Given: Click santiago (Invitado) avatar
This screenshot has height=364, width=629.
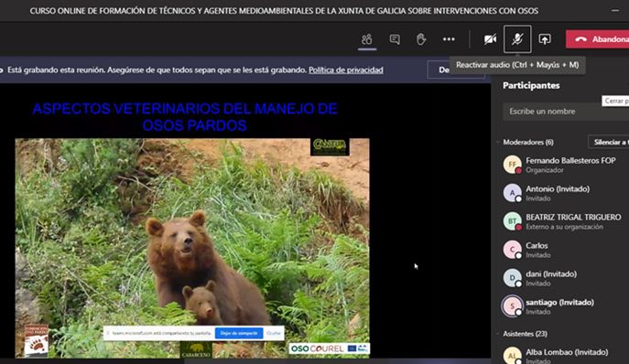Looking at the screenshot, I should pyautogui.click(x=513, y=306).
